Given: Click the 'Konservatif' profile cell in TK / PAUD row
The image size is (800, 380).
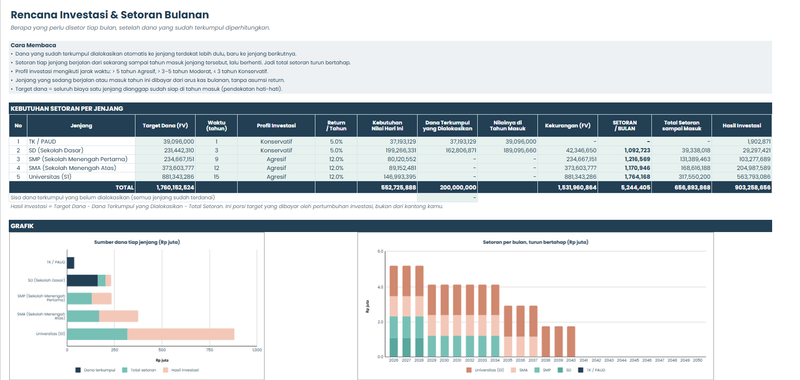Looking at the screenshot, I should tap(276, 141).
